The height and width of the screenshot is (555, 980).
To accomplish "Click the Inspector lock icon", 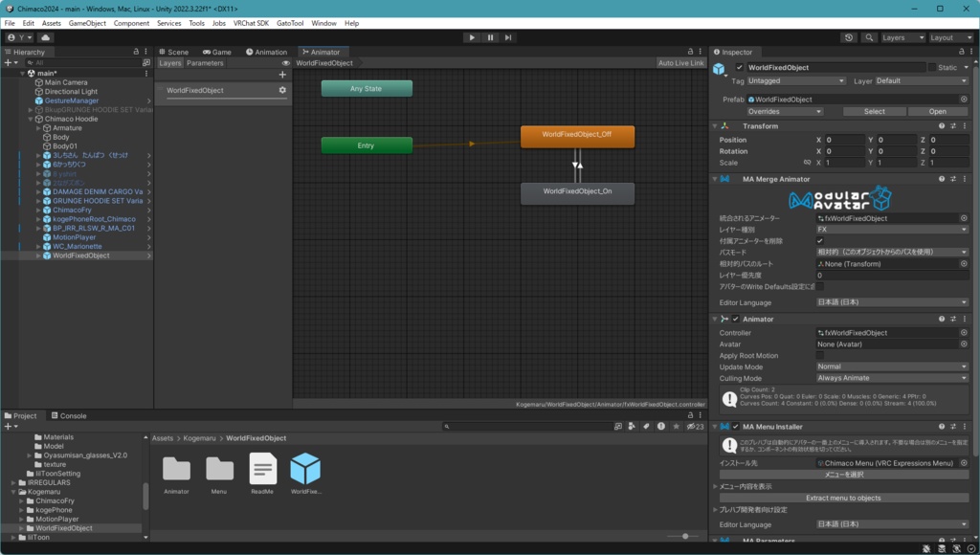I will (x=961, y=52).
